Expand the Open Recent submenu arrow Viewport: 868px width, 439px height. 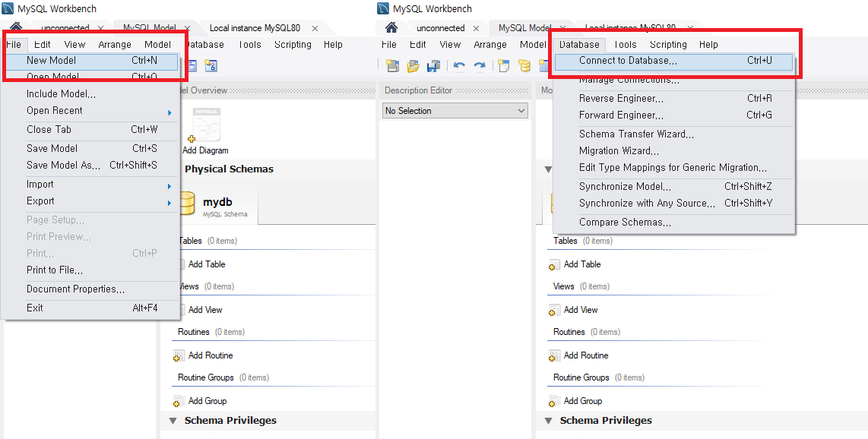(x=170, y=112)
